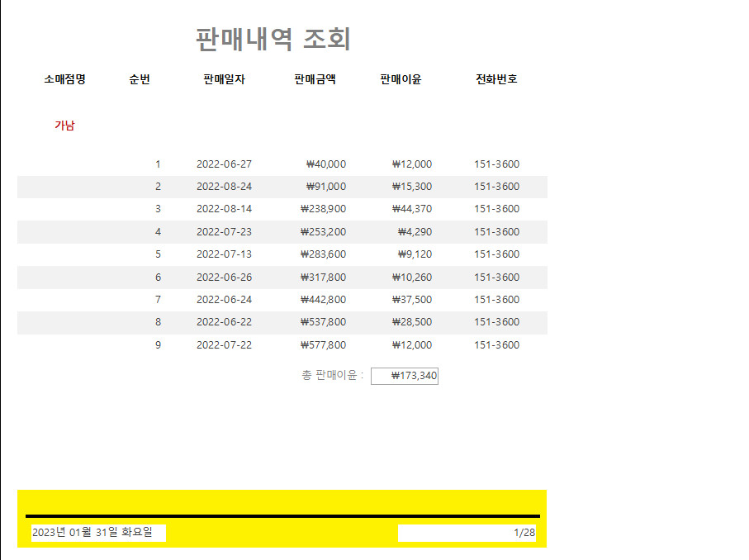This screenshot has width=749, height=560.
Task: Select the sale date 2022-06-27
Action: tap(224, 164)
